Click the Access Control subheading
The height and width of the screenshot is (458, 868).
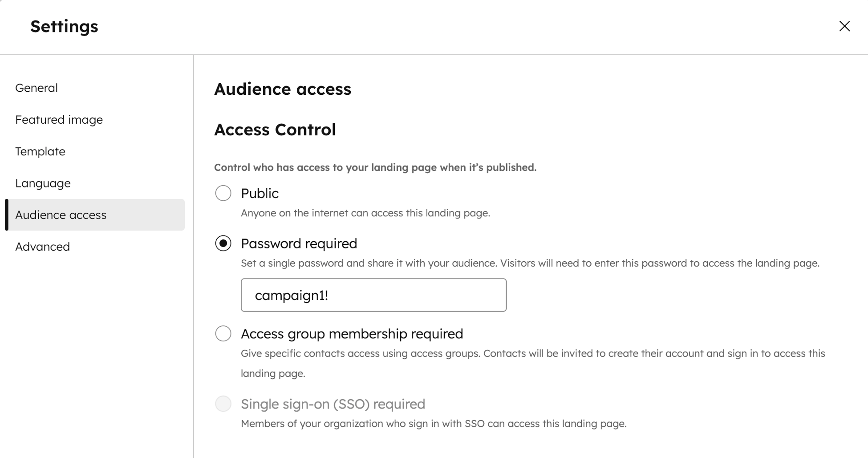point(275,130)
